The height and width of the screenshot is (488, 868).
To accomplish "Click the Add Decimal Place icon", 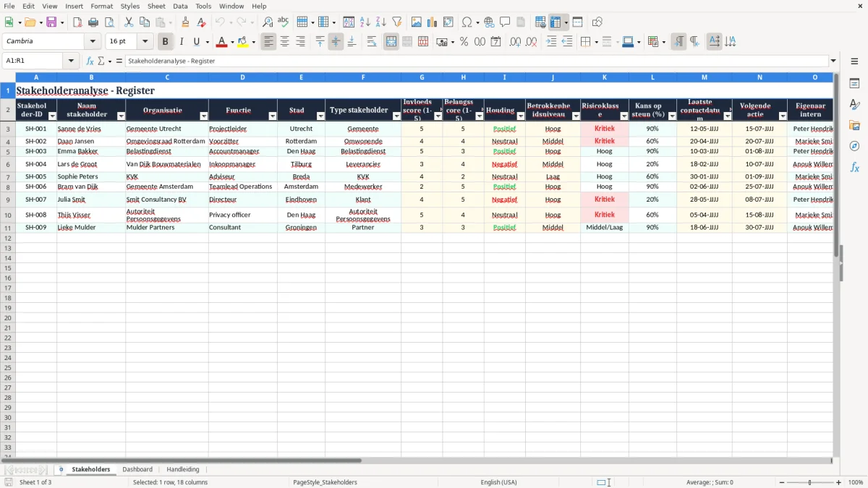I will [x=516, y=42].
